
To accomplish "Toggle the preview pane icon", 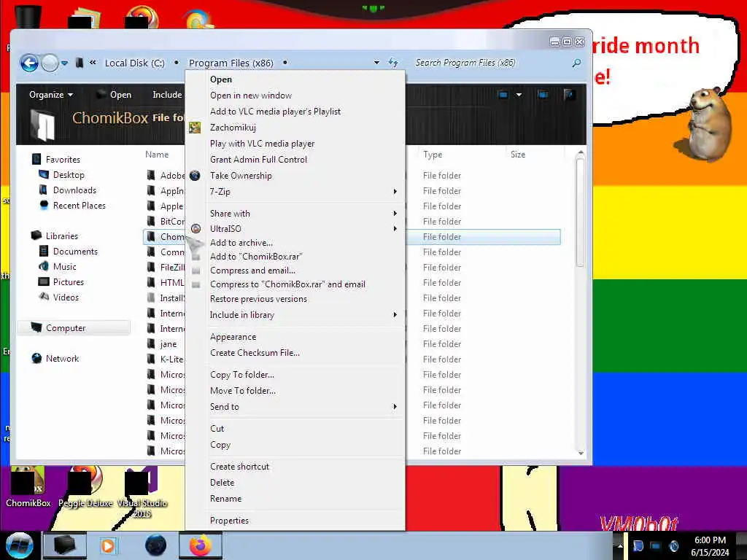I will pos(542,95).
